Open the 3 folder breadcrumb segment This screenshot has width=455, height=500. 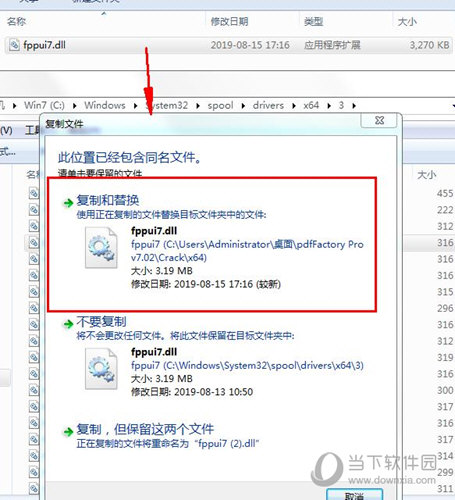tap(341, 105)
